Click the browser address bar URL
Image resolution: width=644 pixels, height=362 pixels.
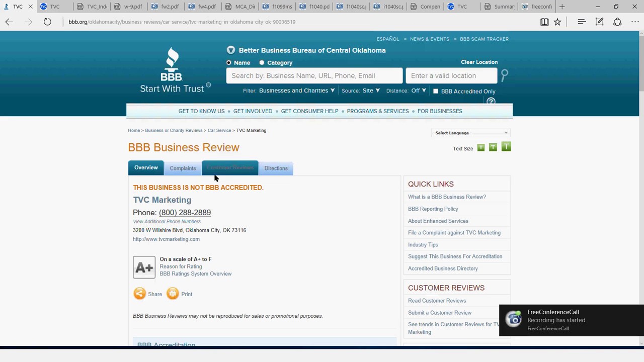tap(182, 22)
